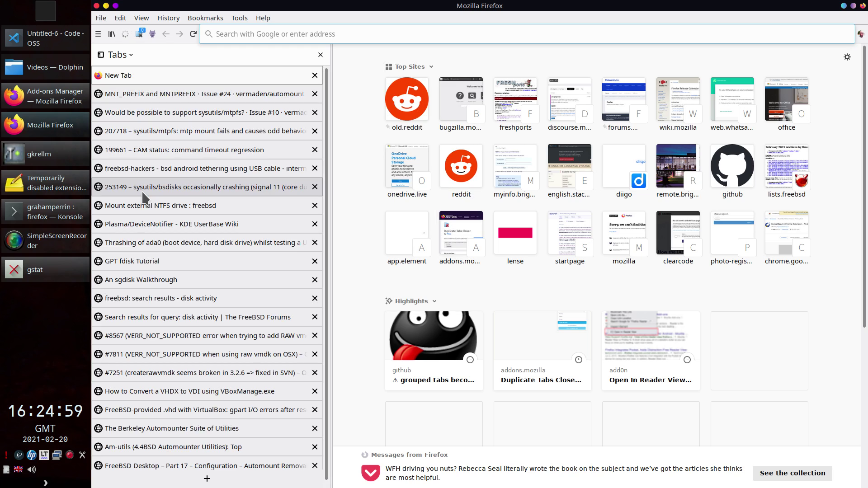The width and height of the screenshot is (868, 488).
Task: Collapse the Top Sites section
Action: click(x=431, y=67)
